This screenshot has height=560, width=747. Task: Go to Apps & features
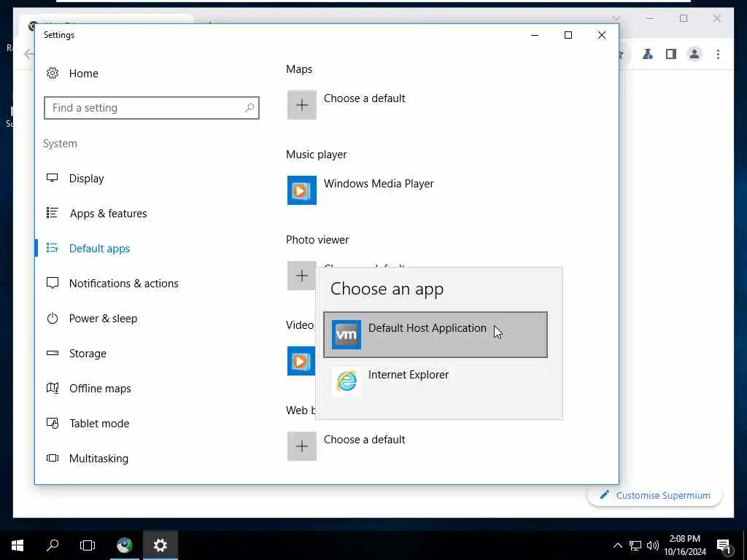(x=108, y=214)
